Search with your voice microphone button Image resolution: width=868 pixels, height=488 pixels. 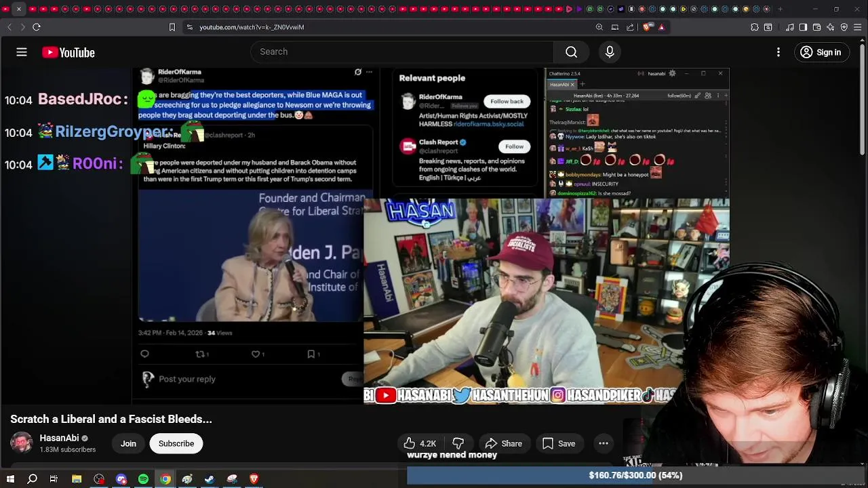(610, 52)
